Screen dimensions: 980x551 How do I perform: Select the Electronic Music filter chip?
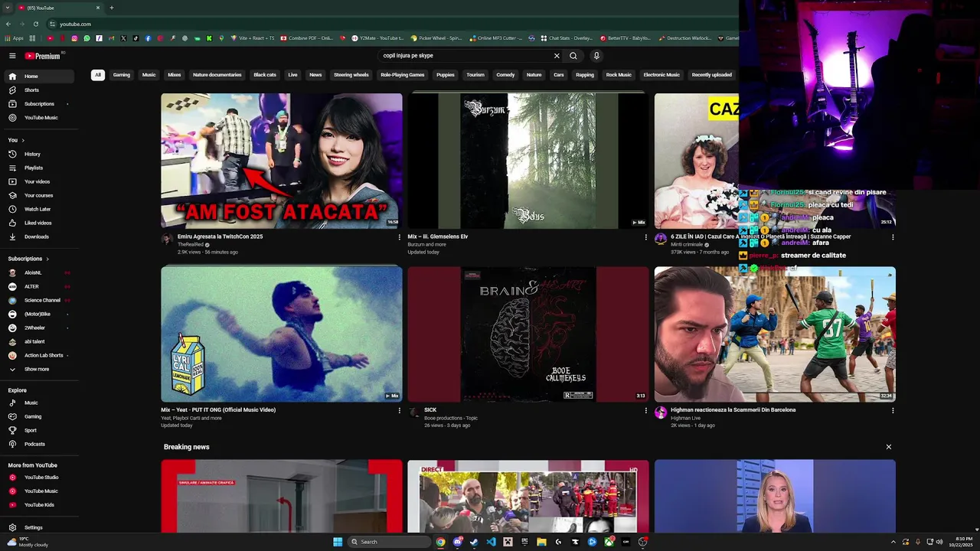661,75
